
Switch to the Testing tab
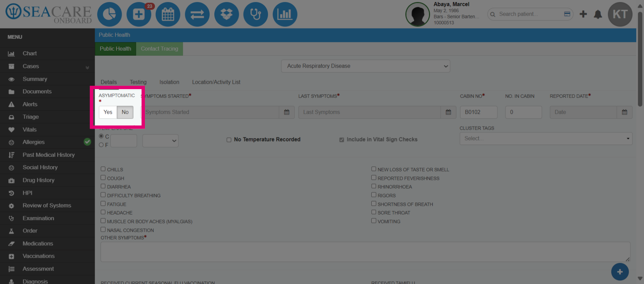point(138,82)
